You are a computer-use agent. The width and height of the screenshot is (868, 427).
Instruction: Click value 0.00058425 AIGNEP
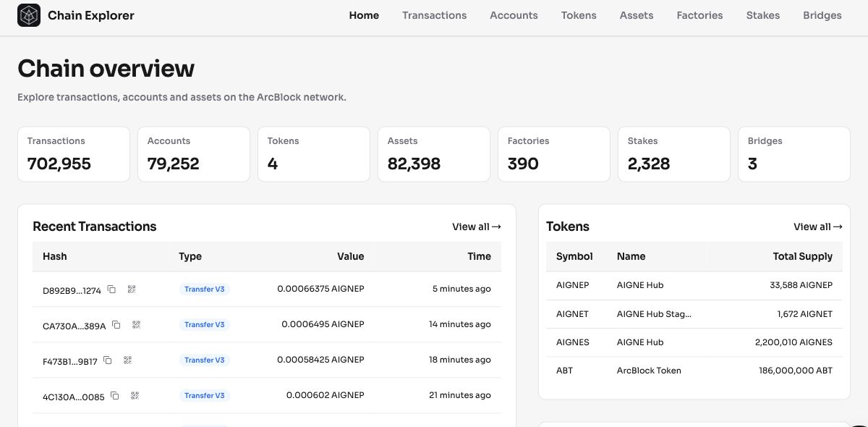tap(320, 360)
